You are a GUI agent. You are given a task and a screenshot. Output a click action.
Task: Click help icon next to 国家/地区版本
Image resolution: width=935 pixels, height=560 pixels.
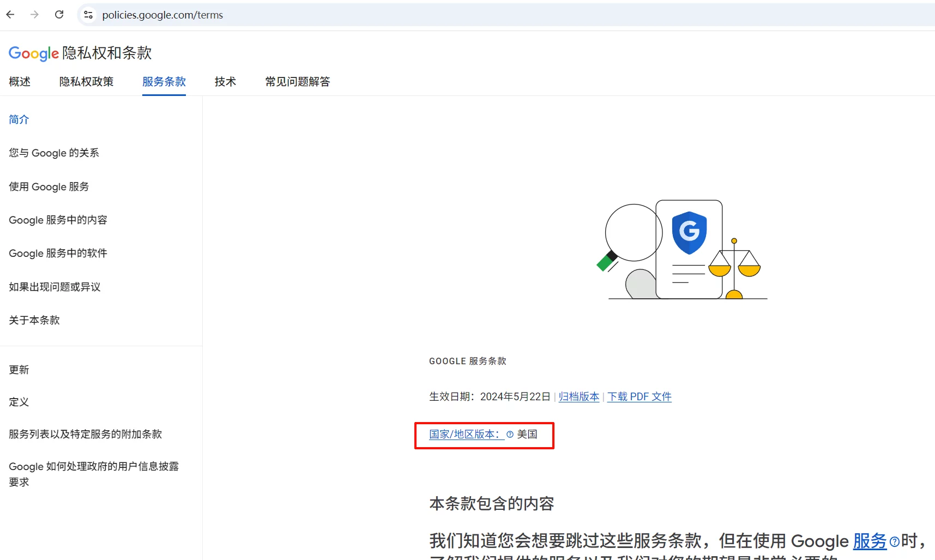[510, 435]
